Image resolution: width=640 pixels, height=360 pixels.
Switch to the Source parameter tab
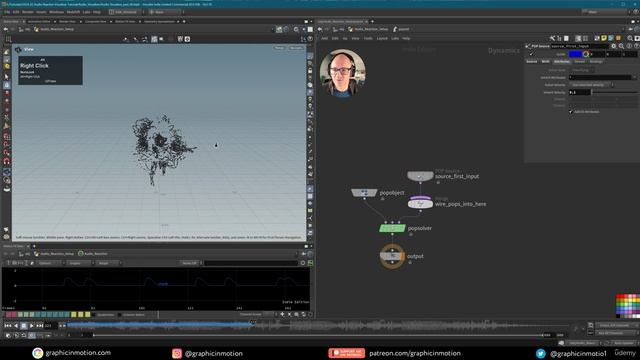(x=531, y=62)
